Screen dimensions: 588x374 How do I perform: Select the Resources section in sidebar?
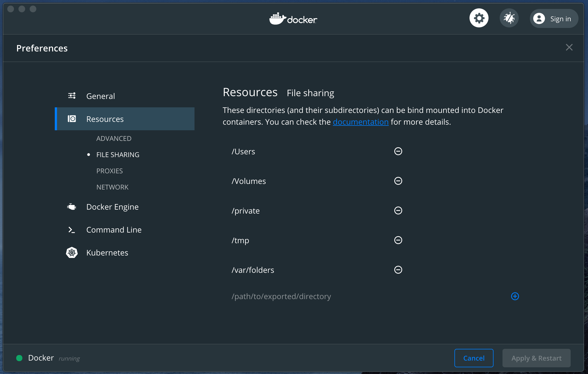(x=105, y=119)
